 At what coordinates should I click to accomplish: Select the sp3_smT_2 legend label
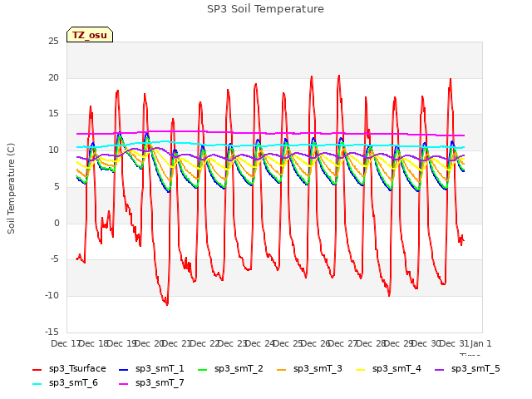(x=239, y=369)
